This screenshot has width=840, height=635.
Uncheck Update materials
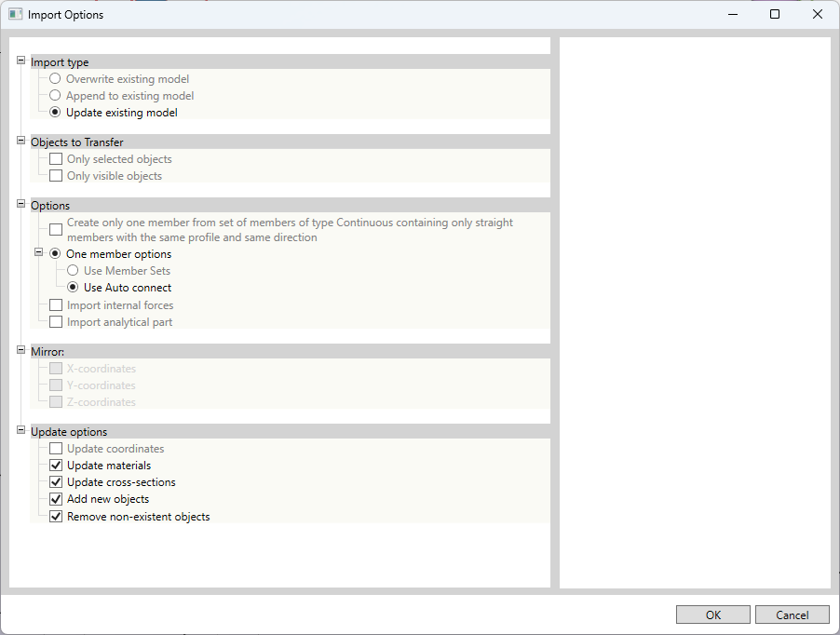click(55, 466)
